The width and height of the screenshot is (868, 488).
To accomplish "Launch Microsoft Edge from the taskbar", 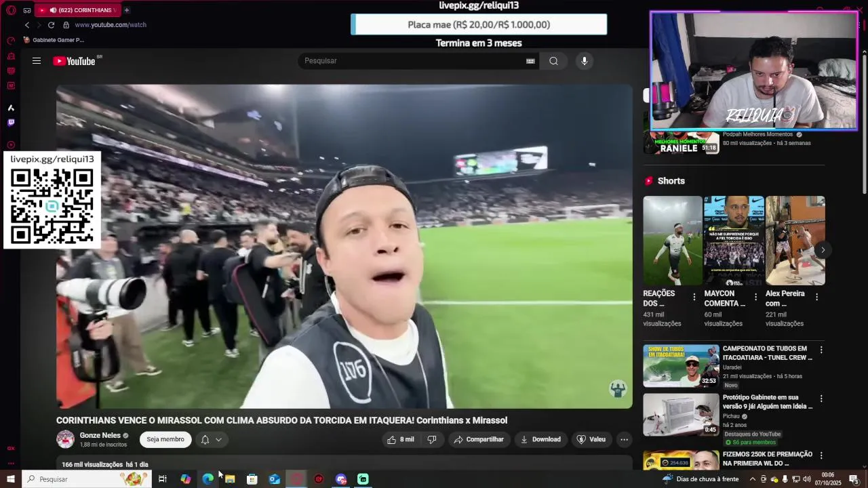I will (x=208, y=479).
